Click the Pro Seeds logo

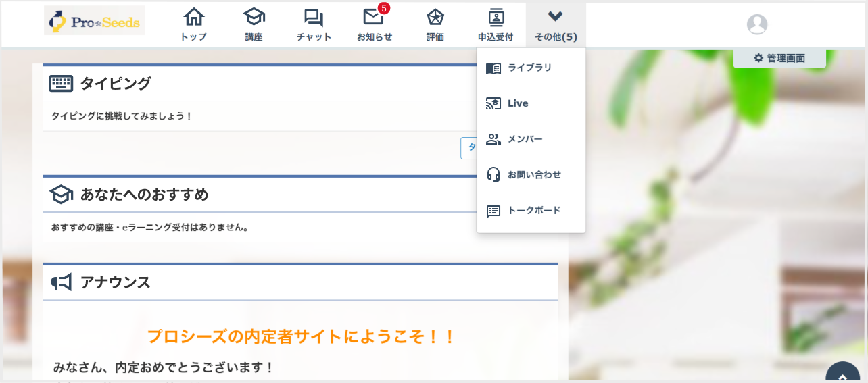click(x=94, y=22)
